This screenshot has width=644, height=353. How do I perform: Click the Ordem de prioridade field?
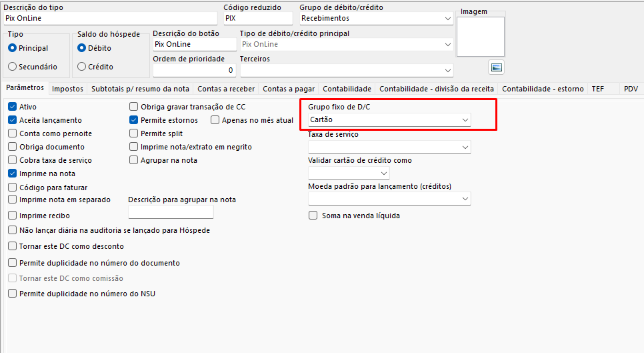point(195,70)
